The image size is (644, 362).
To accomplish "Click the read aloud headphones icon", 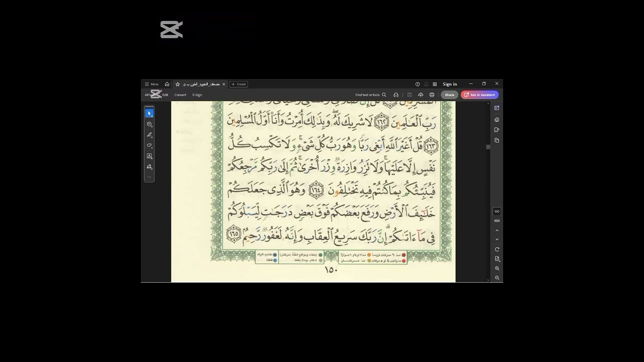I will click(396, 95).
